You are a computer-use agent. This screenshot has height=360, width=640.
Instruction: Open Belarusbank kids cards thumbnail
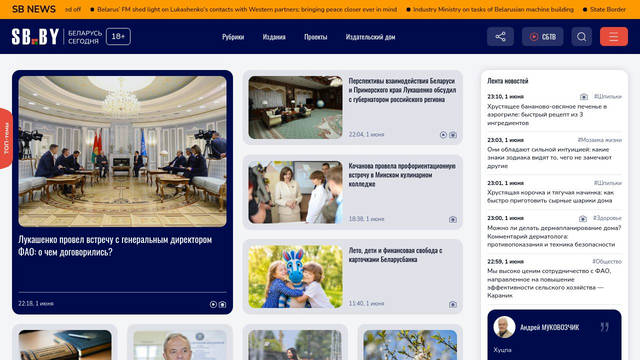(296, 277)
